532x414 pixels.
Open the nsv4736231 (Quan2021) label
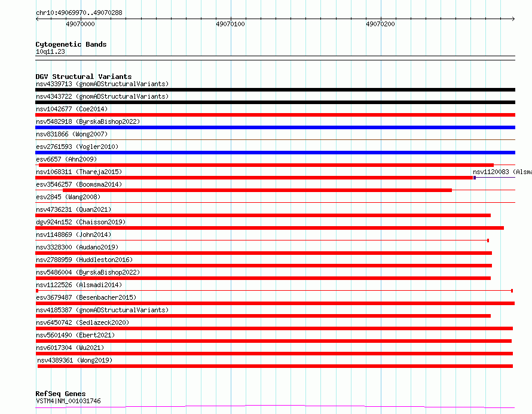tap(74, 209)
